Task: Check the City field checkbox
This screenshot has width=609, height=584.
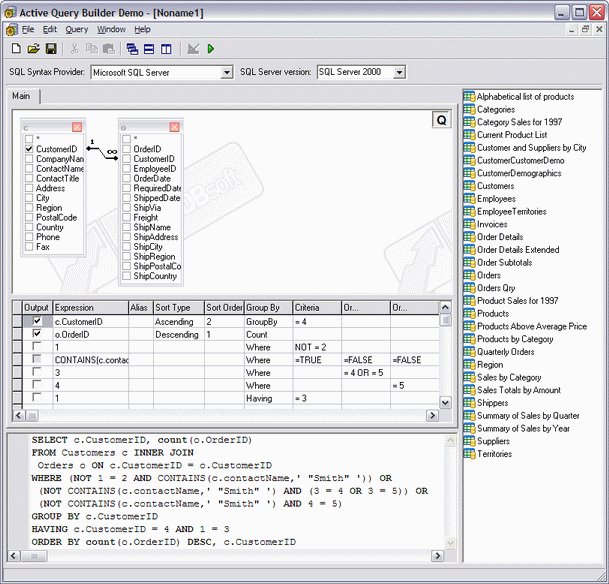Action: coord(29,198)
